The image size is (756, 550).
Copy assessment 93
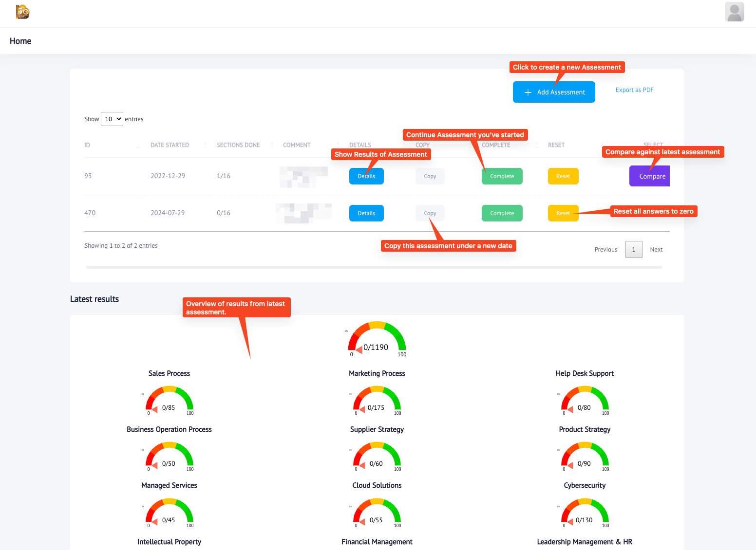pos(430,176)
